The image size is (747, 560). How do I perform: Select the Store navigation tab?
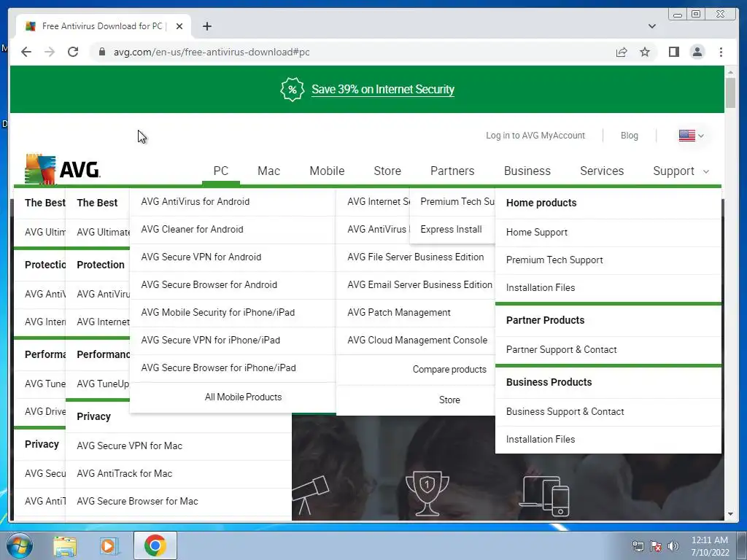click(x=387, y=171)
